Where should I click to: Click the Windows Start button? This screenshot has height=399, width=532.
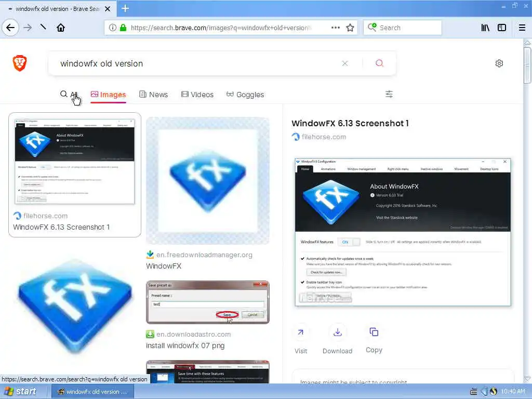tap(20, 392)
